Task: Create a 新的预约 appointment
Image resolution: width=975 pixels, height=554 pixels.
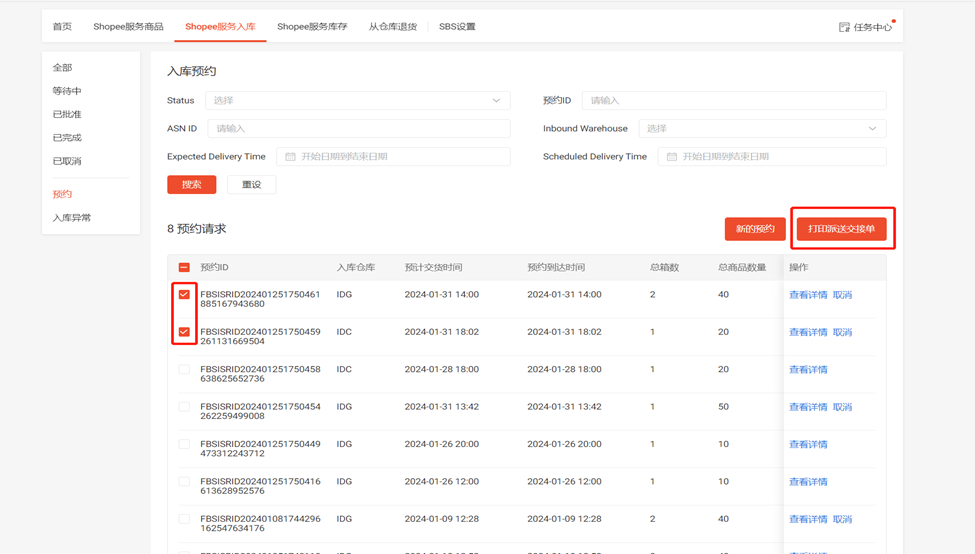Action: [x=754, y=229]
